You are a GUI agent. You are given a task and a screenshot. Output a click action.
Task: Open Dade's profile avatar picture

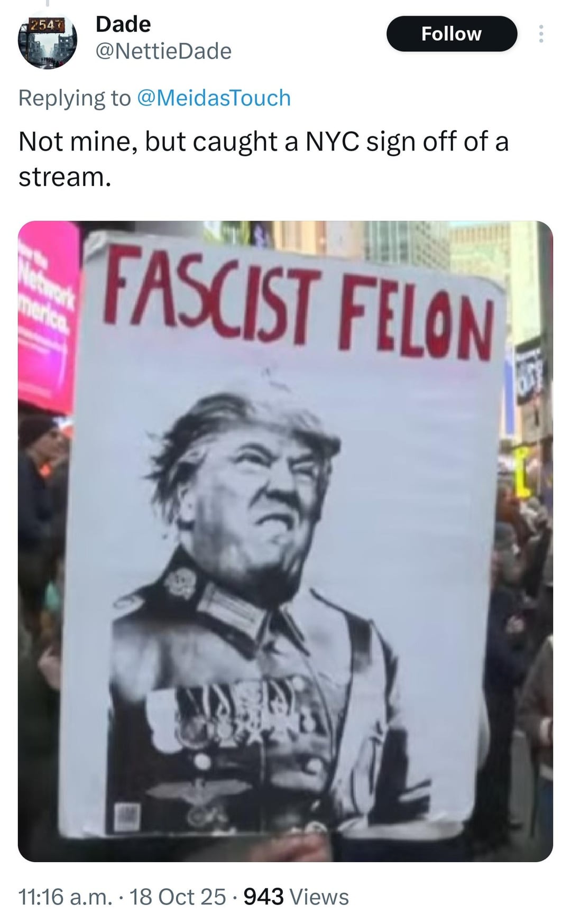[x=48, y=40]
